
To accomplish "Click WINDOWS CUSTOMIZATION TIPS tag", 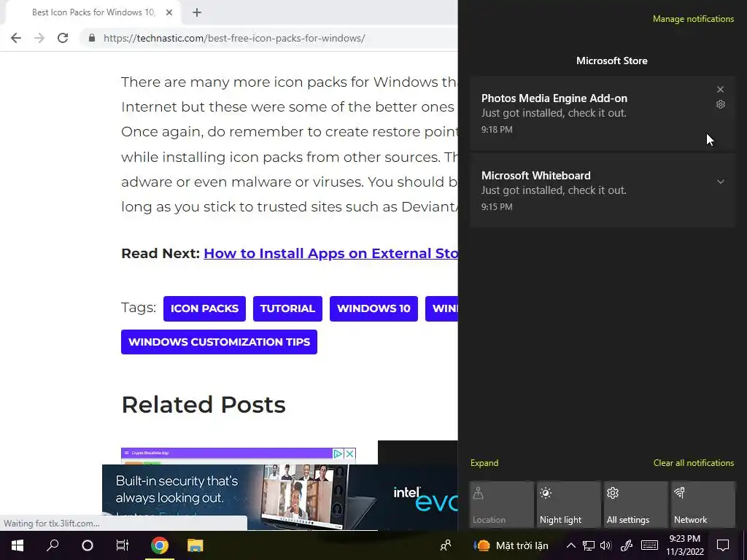I will [219, 342].
